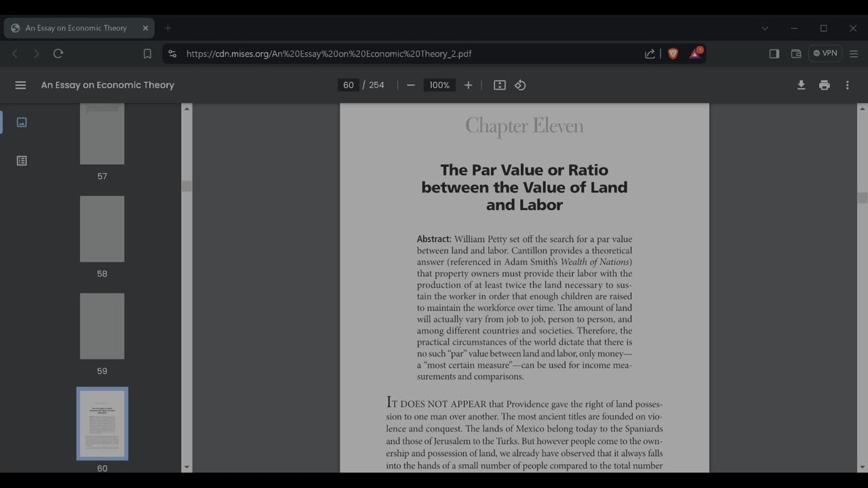Go back to the previous page
This screenshot has height=488, width=868.
[x=15, y=54]
